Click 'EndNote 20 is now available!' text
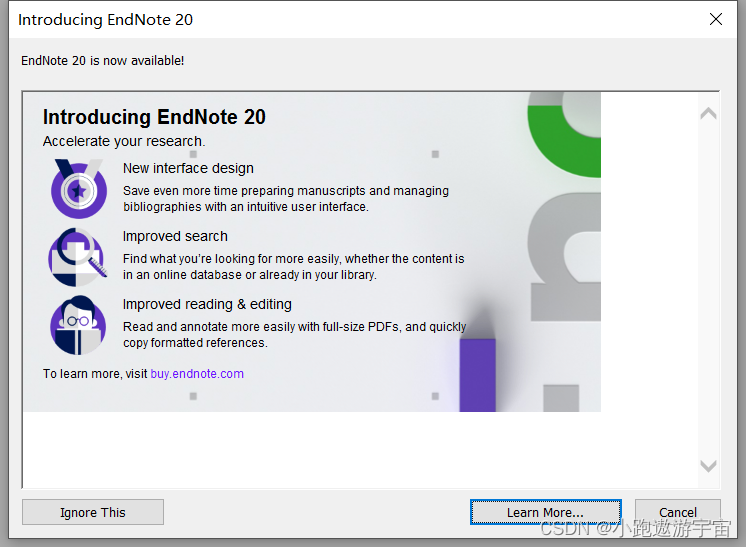The image size is (746, 547). tap(102, 61)
